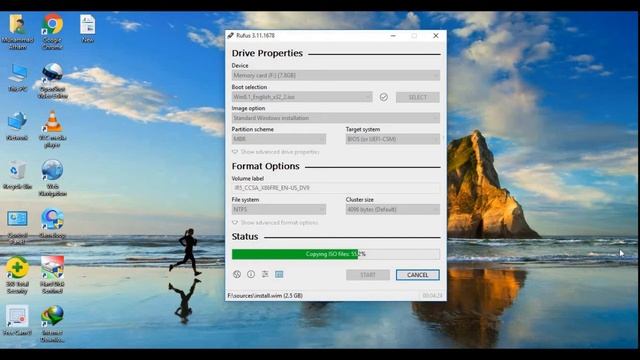Open the Control Panel desktop icon

coord(17,227)
